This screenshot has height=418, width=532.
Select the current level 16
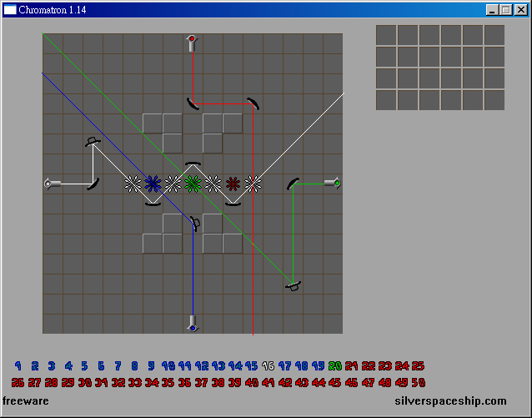[268, 365]
